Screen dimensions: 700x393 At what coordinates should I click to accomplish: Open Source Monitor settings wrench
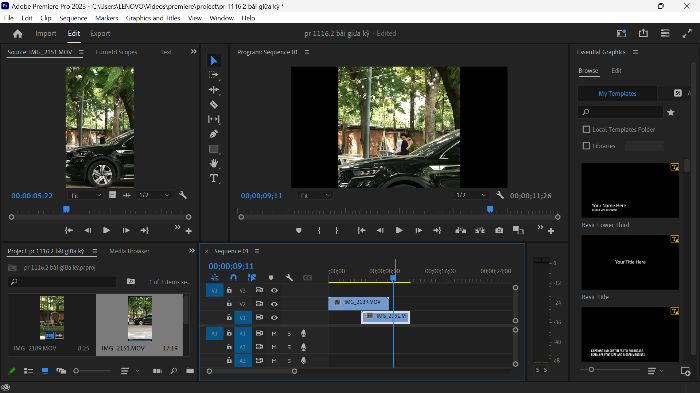183,195
